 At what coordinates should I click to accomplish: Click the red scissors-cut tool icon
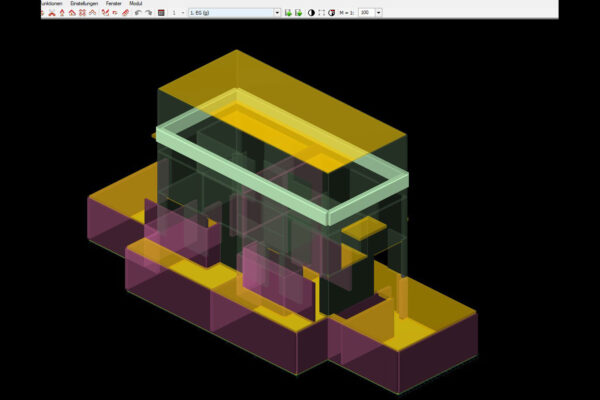105,13
